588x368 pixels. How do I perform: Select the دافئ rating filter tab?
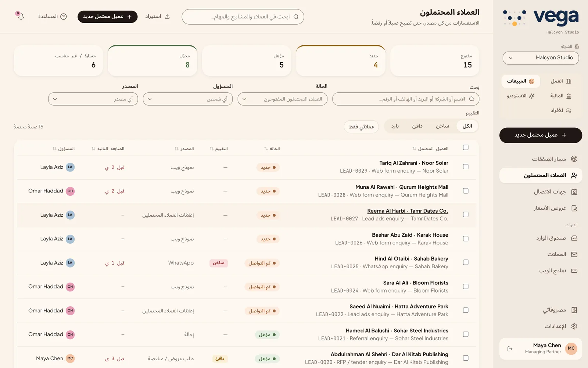(417, 126)
